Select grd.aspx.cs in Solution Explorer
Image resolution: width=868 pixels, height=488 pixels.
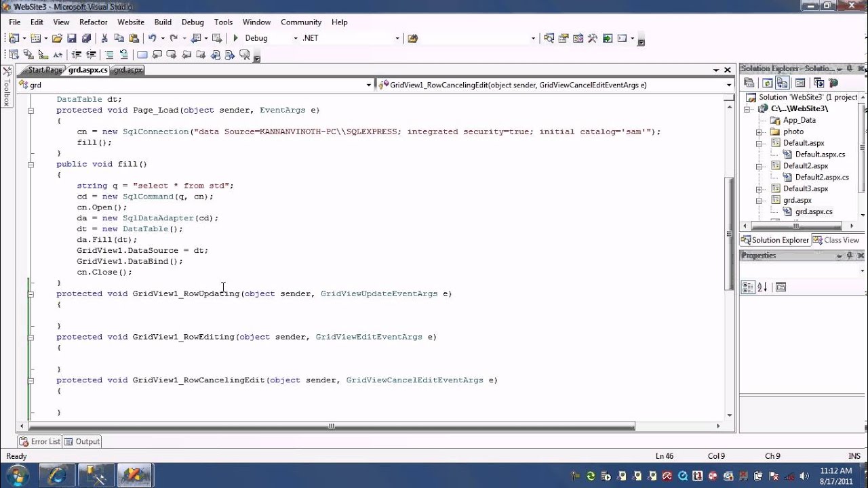coord(813,211)
